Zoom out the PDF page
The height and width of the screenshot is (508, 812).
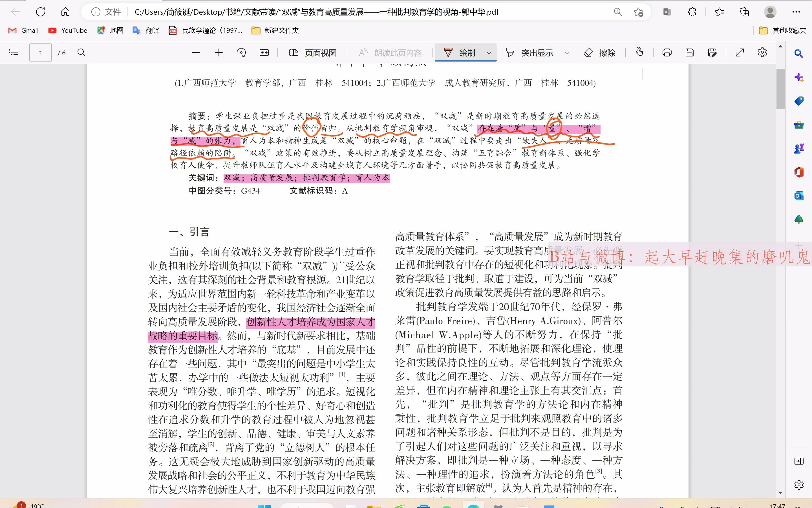click(196, 52)
